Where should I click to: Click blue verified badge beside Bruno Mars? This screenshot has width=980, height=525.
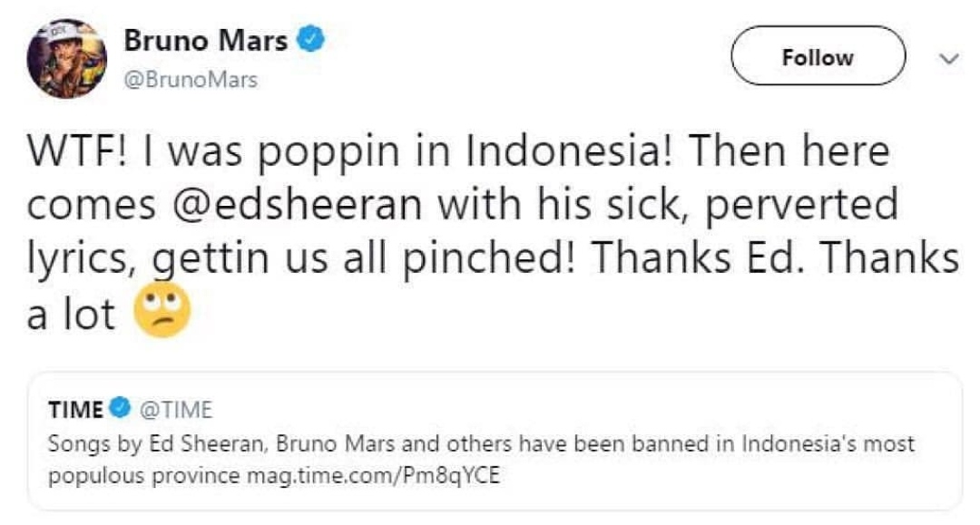pos(312,41)
